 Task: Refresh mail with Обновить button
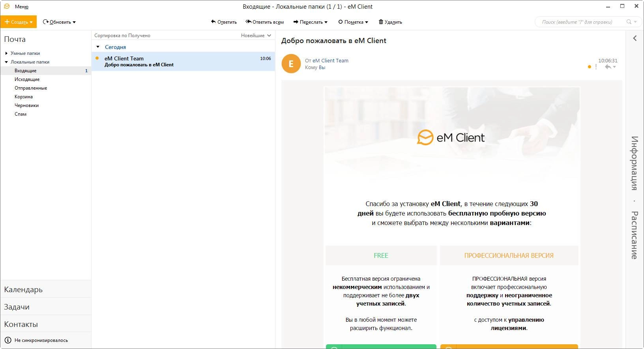[x=57, y=22]
